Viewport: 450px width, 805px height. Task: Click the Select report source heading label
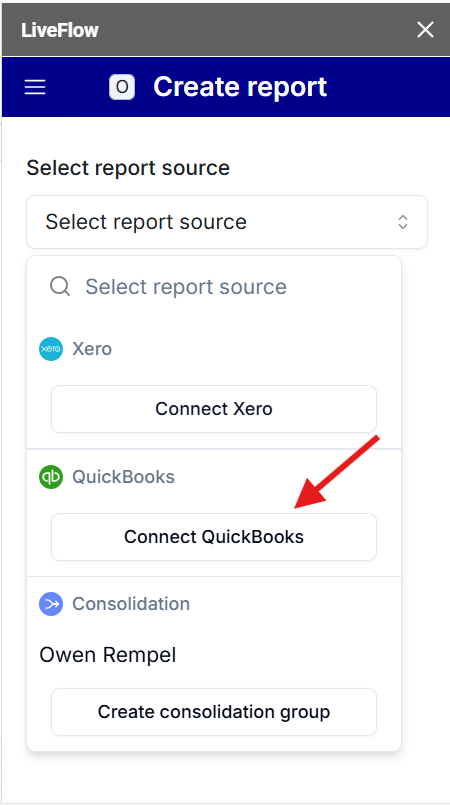[128, 168]
